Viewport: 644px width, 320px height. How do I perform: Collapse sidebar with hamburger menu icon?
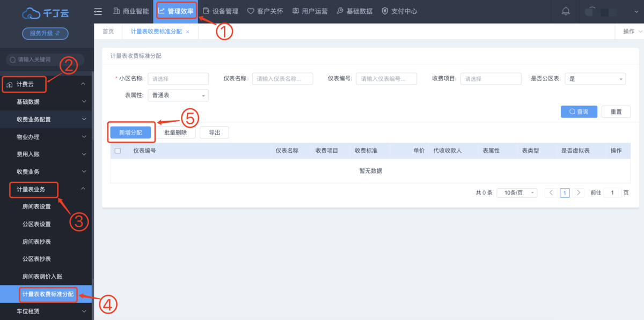(98, 11)
